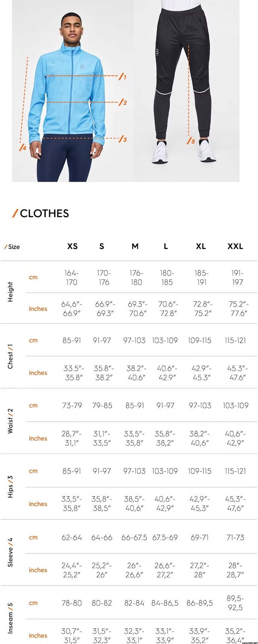Select the XXL size column header
Screen dimensions: 258x644
click(235, 246)
